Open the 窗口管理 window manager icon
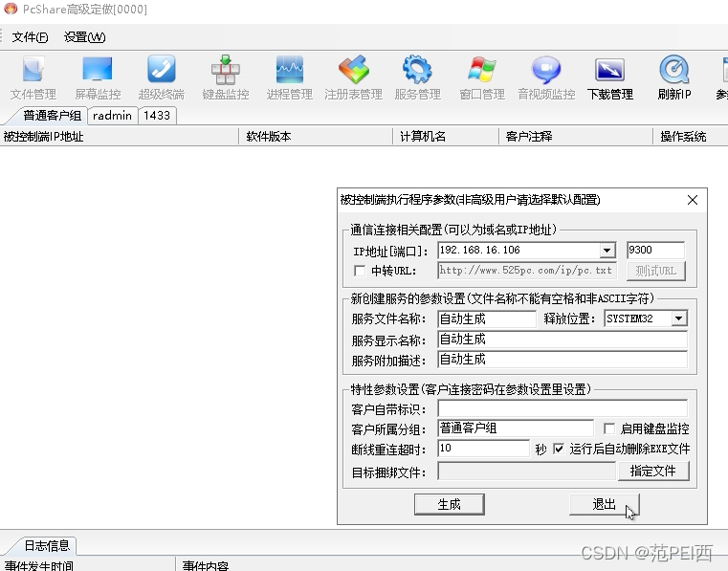This screenshot has width=728, height=571. point(482,77)
